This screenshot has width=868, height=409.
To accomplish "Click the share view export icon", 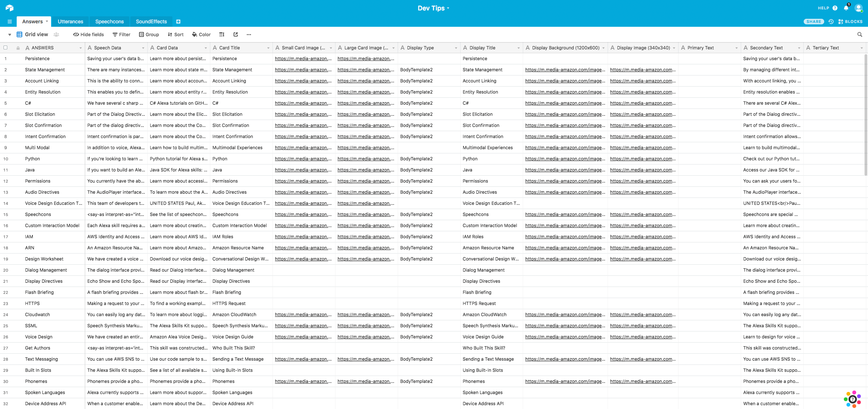I will tap(236, 34).
